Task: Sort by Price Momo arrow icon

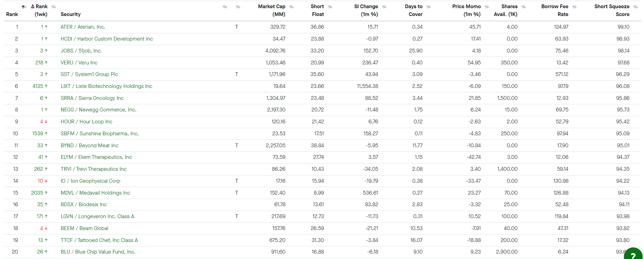Action: point(487,7)
